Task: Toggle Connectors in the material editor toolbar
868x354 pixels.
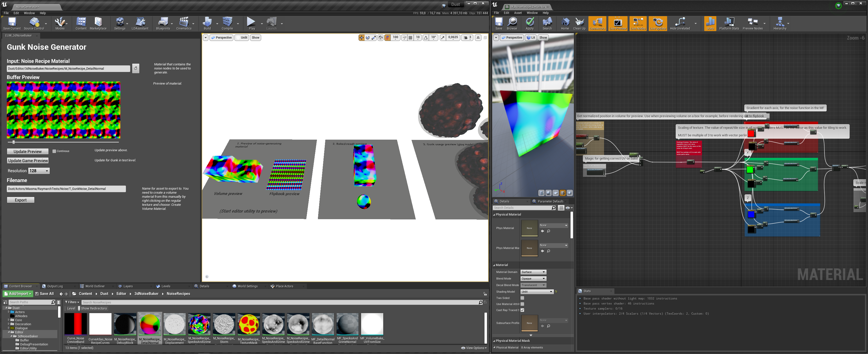Action: point(597,23)
